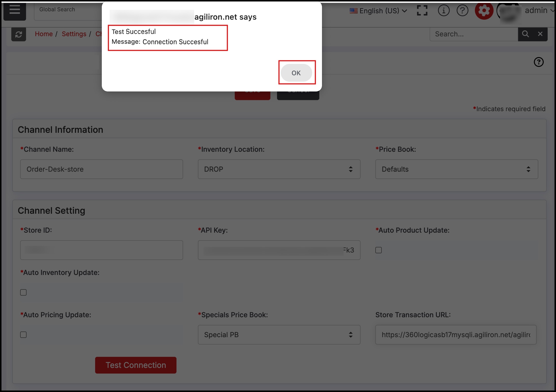Open Settings breadcrumb link
The height and width of the screenshot is (392, 556).
pos(74,34)
